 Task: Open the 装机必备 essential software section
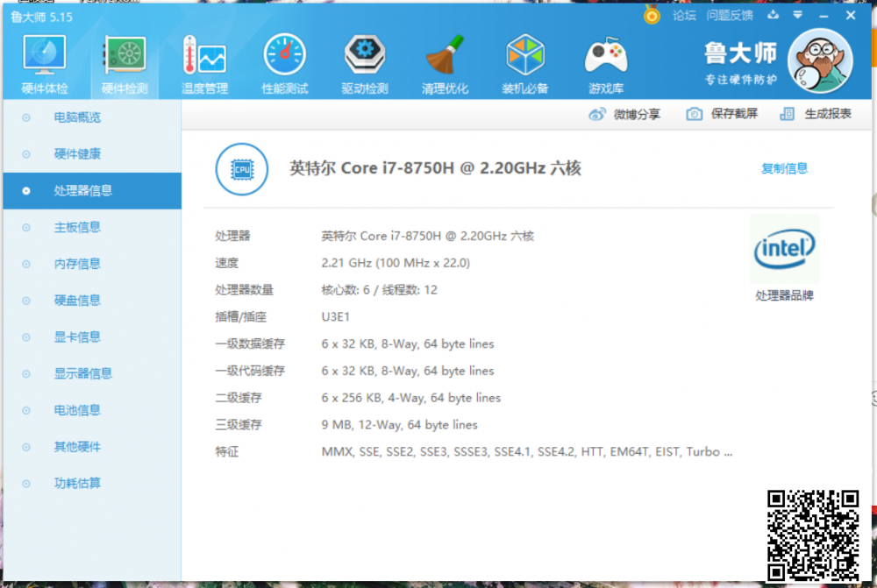pyautogui.click(x=525, y=61)
